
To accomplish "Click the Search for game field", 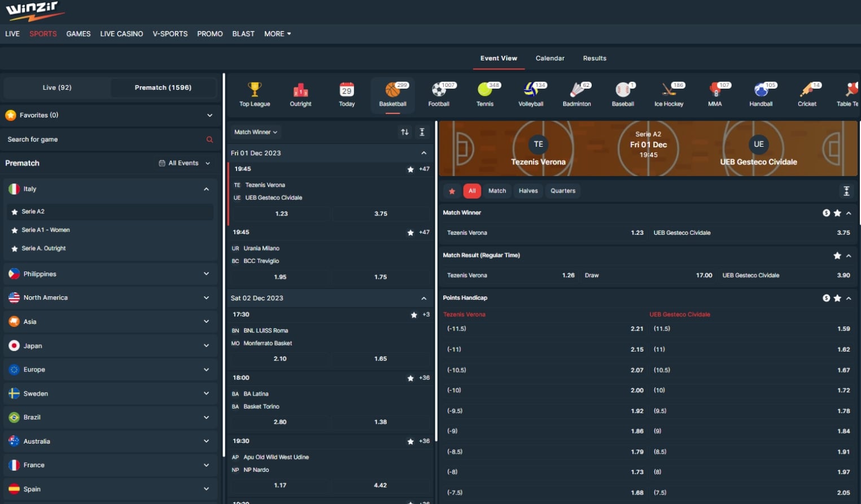I will click(x=110, y=139).
